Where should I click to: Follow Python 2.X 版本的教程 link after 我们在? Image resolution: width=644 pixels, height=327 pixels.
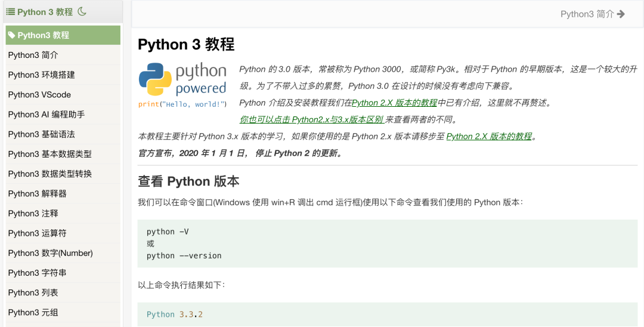coord(394,103)
